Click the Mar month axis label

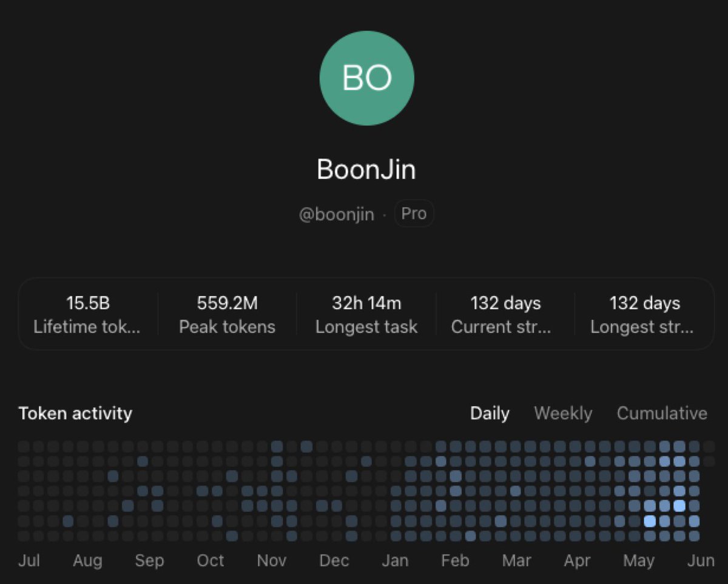517,560
